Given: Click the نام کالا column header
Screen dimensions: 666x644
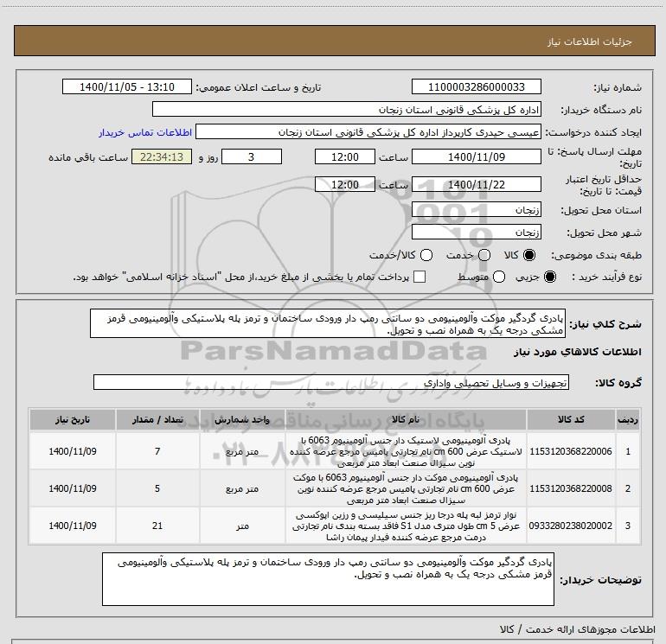Looking at the screenshot, I should [x=406, y=419].
